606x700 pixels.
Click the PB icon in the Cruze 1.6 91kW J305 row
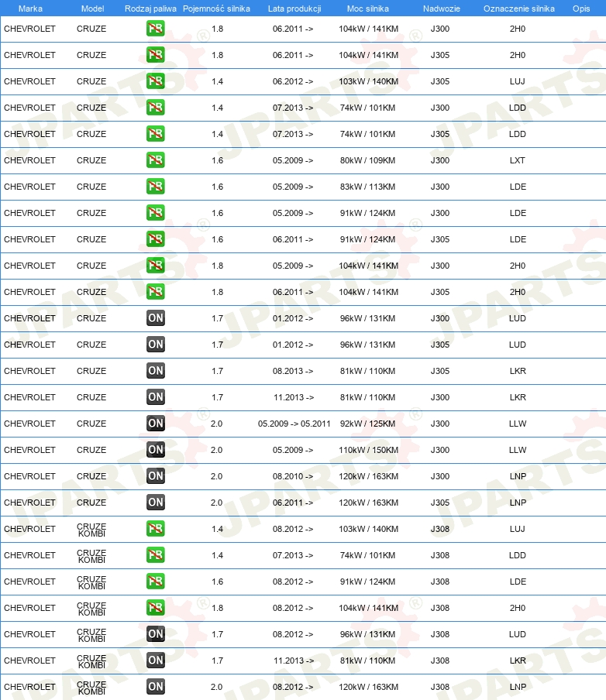click(x=156, y=239)
